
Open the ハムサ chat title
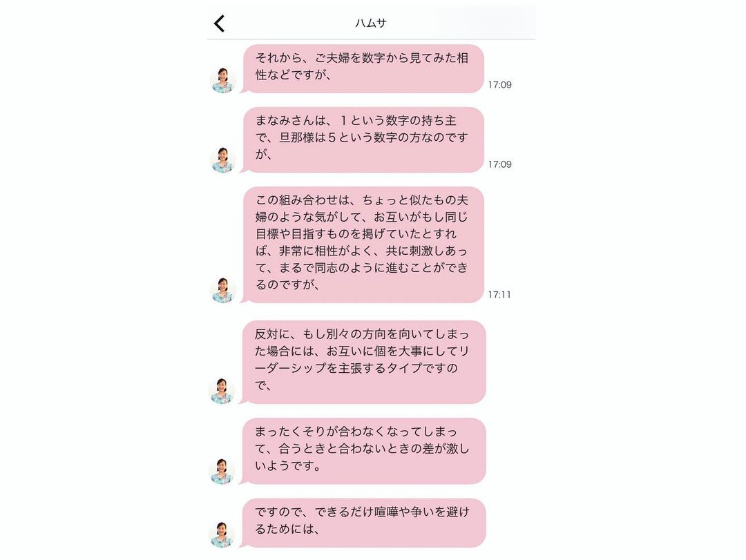[x=371, y=23]
